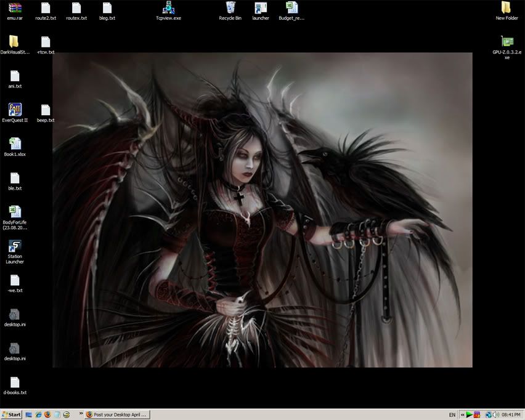Click the Book1.xlsx spreadsheet icon

15,144
